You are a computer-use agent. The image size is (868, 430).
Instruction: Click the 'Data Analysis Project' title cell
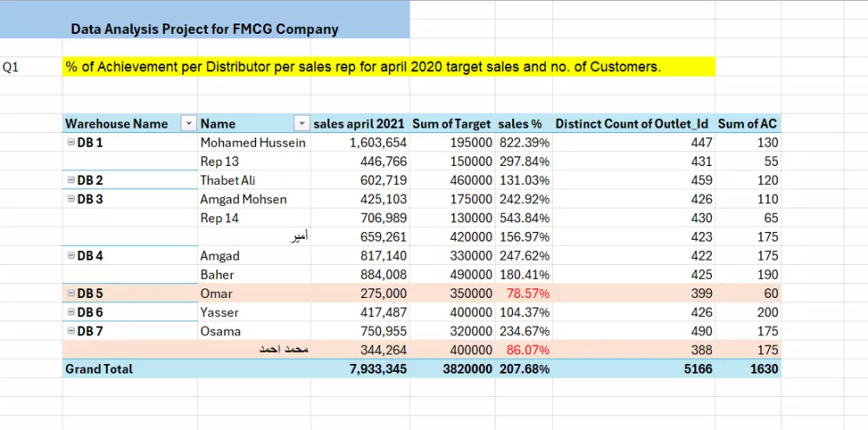205,29
